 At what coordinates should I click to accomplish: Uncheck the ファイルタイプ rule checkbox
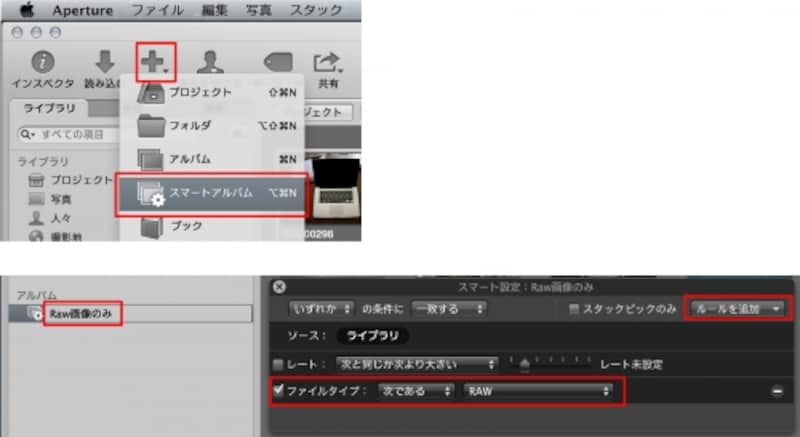click(x=278, y=391)
